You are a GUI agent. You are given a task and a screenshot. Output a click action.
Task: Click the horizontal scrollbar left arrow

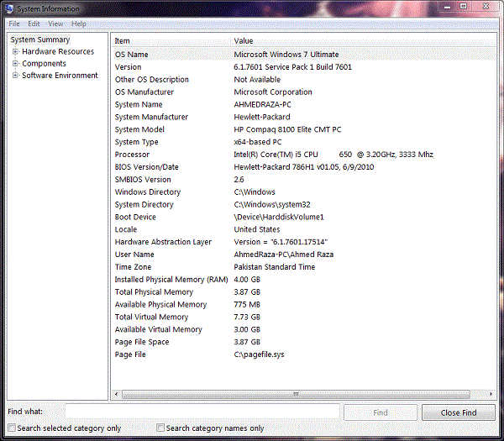(117, 394)
